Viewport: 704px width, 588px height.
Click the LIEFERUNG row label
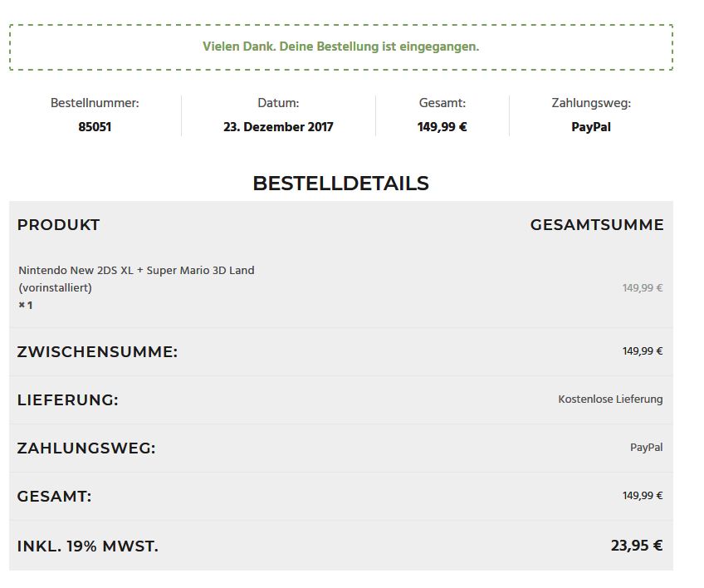click(68, 399)
